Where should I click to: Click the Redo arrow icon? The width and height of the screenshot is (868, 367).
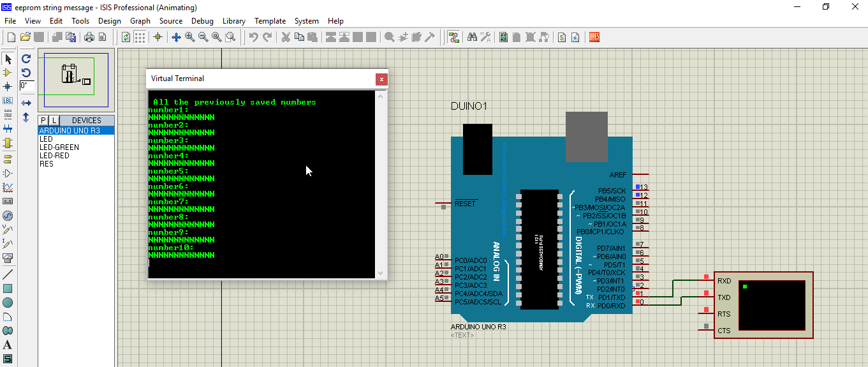coord(267,37)
